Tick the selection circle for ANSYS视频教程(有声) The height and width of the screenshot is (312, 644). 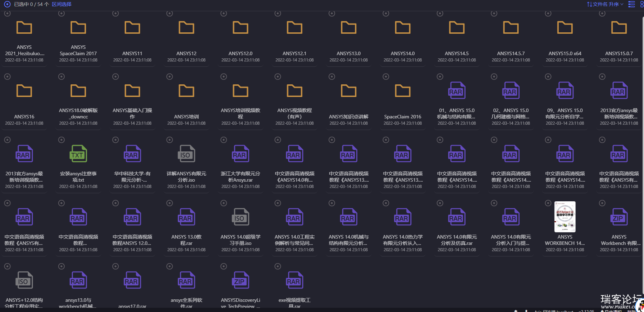278,77
